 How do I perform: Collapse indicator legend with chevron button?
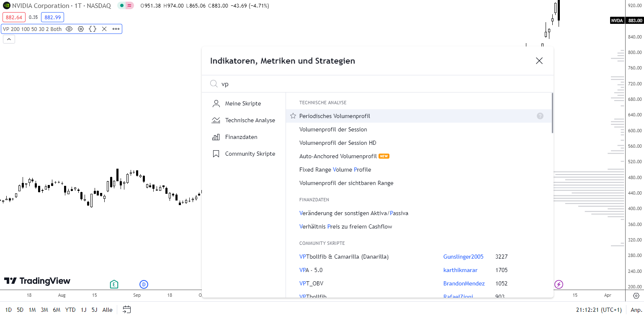[x=9, y=39]
